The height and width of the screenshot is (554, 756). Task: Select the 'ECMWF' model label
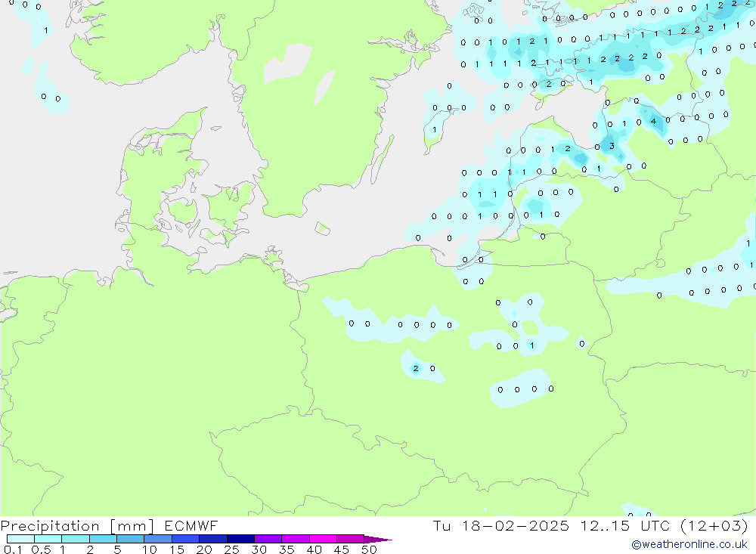click(191, 525)
